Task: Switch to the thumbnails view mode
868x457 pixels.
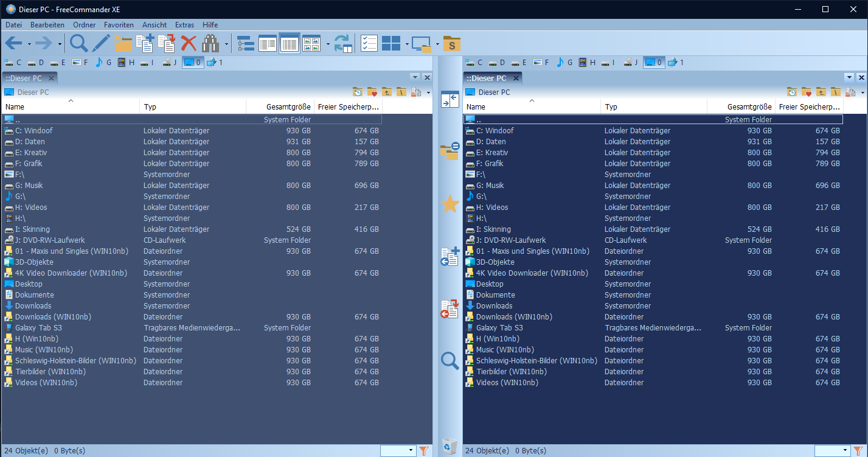Action: [x=311, y=43]
